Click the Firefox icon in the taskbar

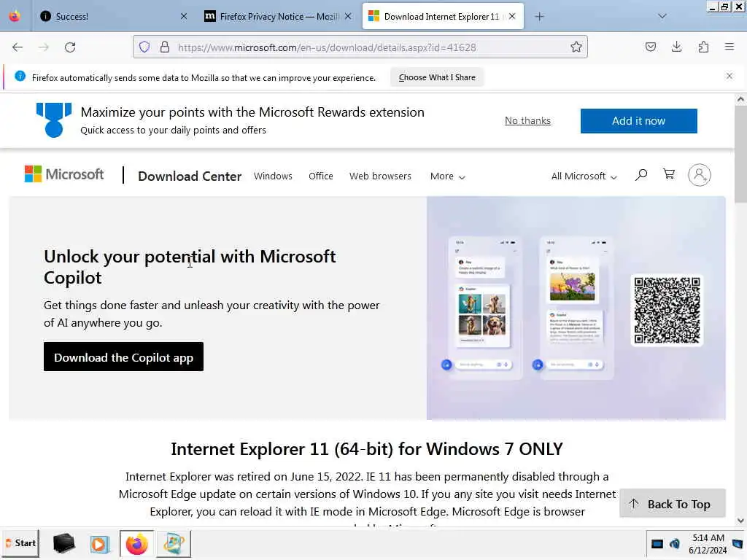[136, 544]
